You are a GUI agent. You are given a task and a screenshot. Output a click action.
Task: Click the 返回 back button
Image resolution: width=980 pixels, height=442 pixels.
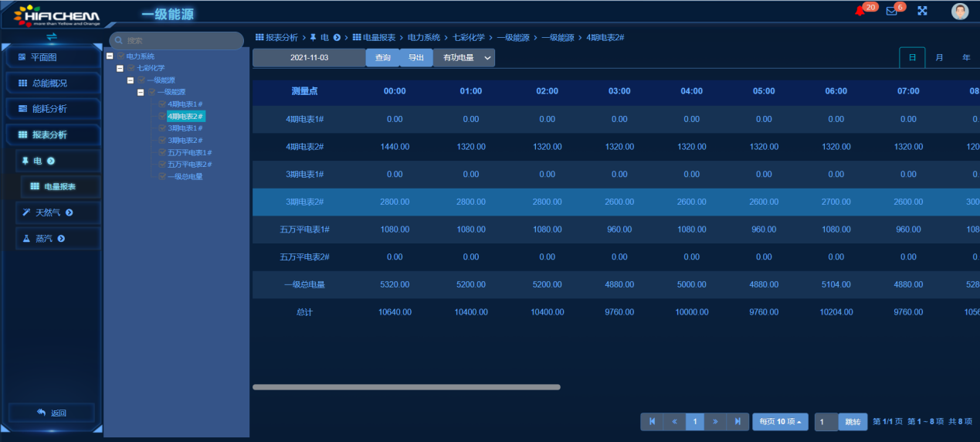pyautogui.click(x=52, y=413)
